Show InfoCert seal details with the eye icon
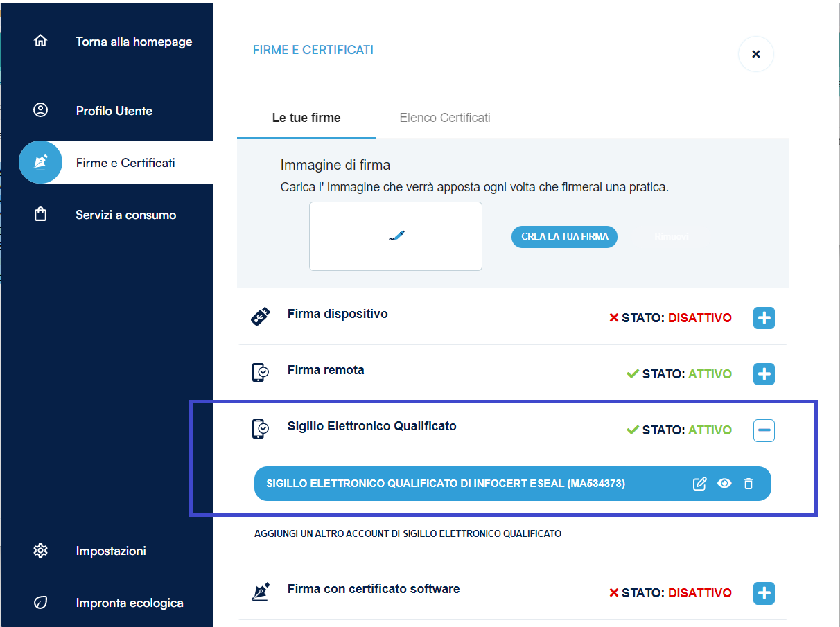 [x=724, y=484]
